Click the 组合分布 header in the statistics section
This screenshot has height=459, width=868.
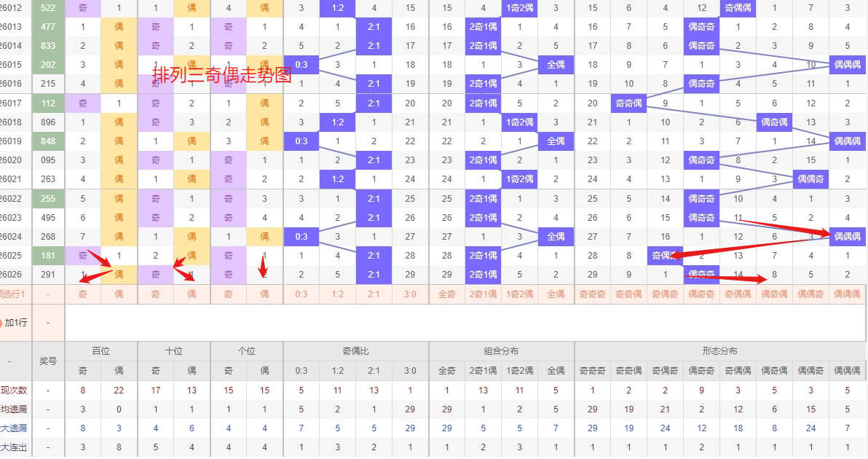pyautogui.click(x=501, y=351)
